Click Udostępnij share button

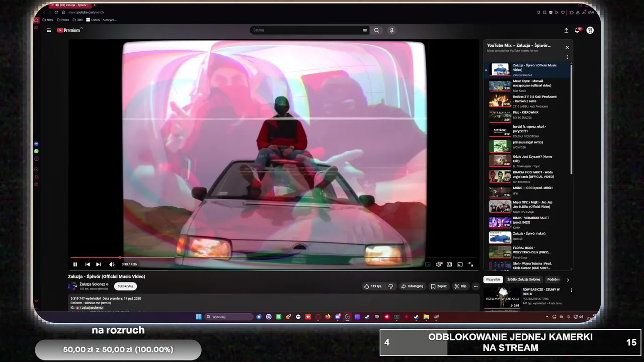pos(412,286)
